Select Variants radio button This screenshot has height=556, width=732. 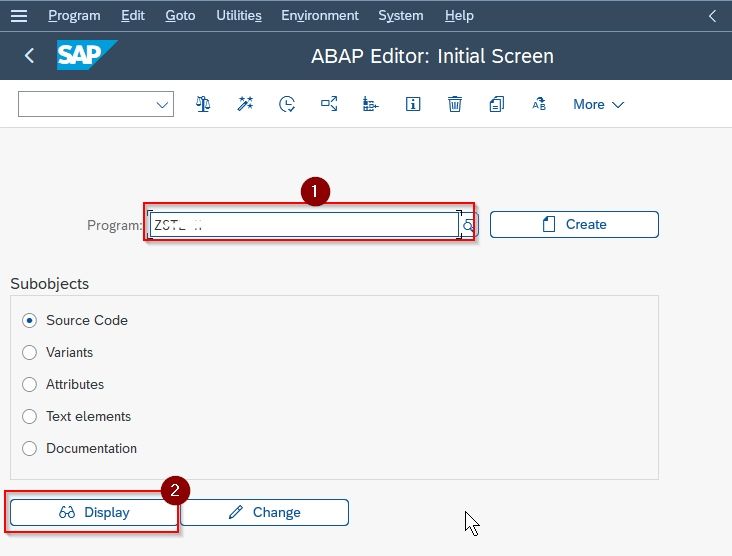(29, 352)
